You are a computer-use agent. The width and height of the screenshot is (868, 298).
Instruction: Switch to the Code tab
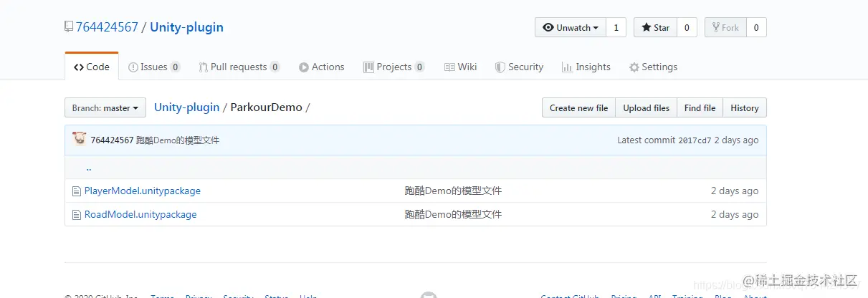pyautogui.click(x=92, y=67)
